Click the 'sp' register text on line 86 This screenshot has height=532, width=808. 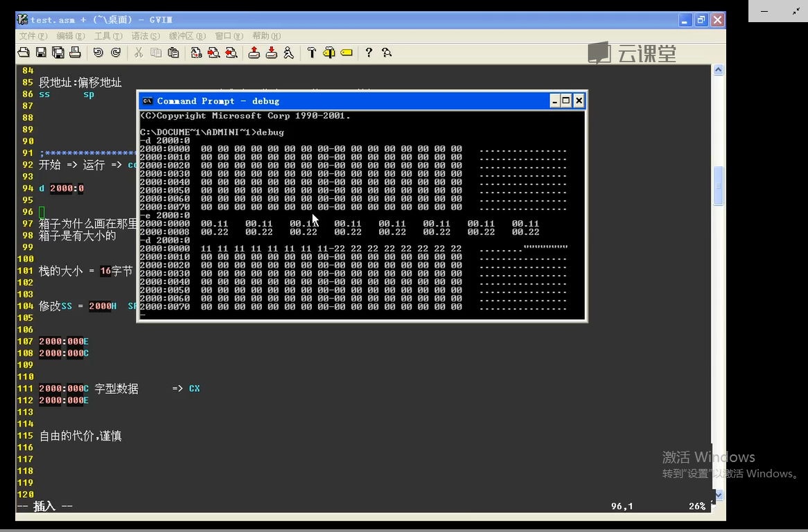pyautogui.click(x=89, y=95)
